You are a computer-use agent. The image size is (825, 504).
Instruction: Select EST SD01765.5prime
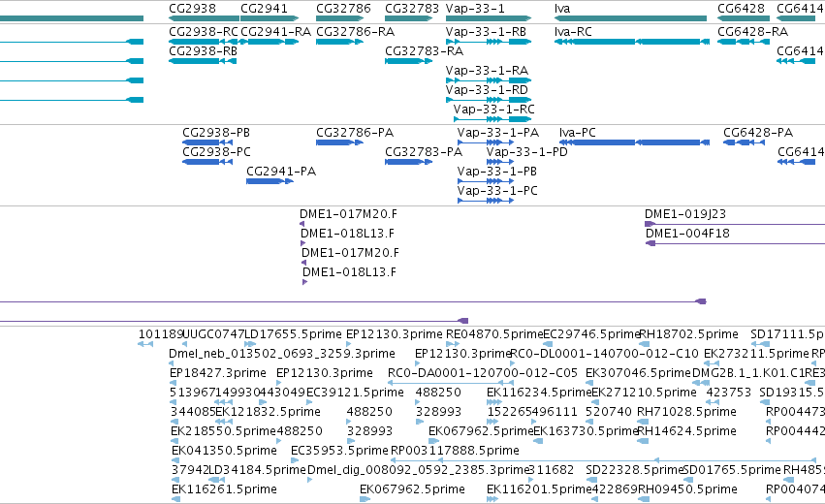coord(731,470)
